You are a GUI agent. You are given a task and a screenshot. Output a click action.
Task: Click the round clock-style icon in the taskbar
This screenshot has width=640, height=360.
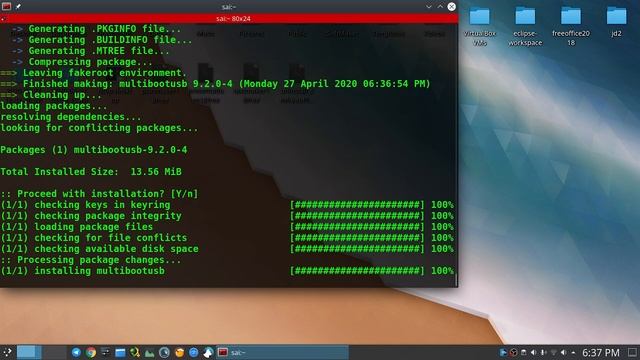pyautogui.click(x=164, y=352)
